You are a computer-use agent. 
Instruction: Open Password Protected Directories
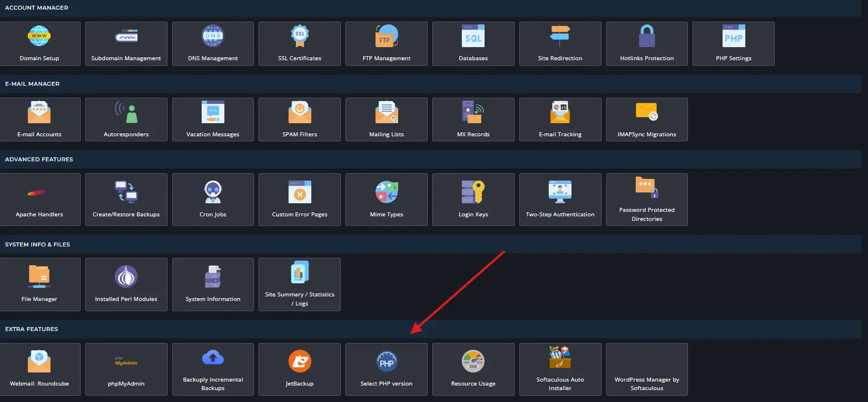(x=647, y=200)
